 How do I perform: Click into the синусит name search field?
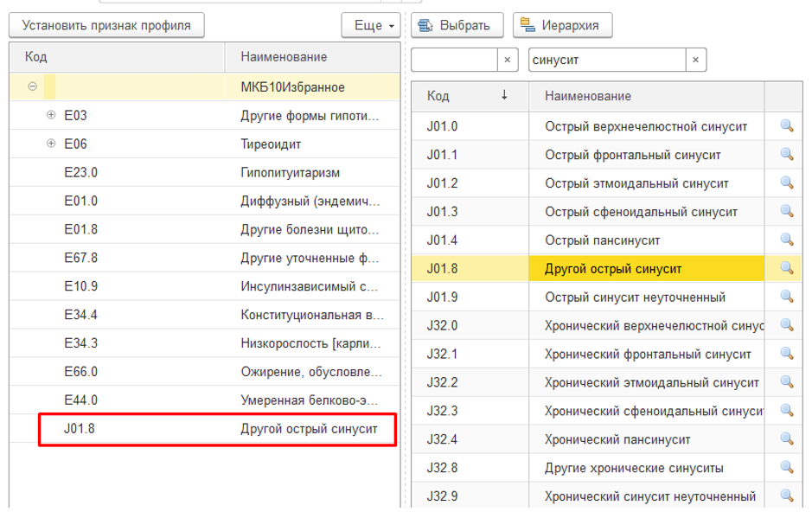pos(605,60)
